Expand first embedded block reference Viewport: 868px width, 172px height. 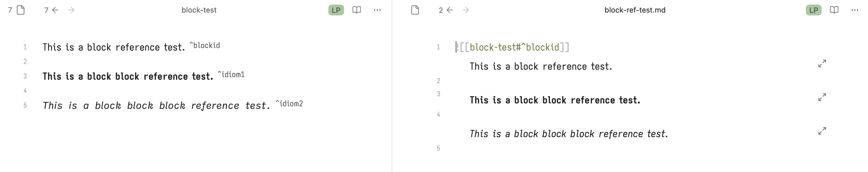coord(822,64)
